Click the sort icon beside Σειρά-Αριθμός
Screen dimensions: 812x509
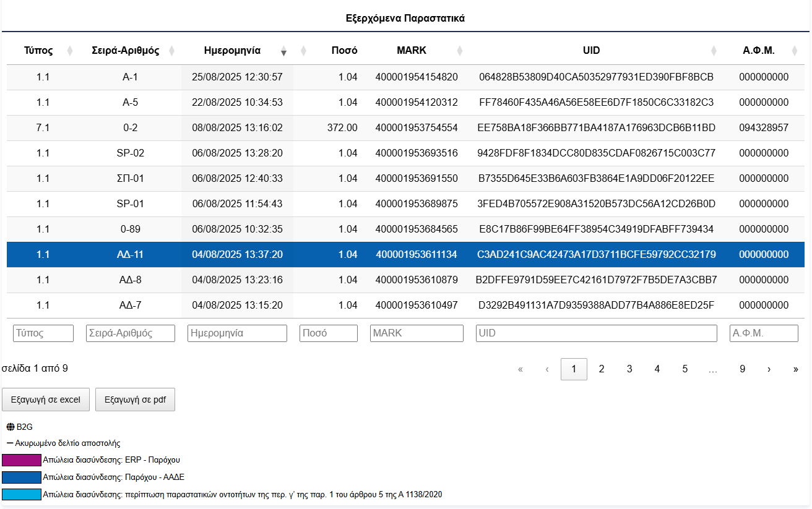click(x=171, y=51)
